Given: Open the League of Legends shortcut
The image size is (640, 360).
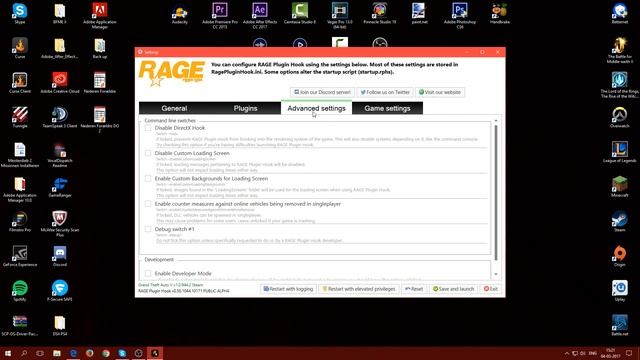Looking at the screenshot, I should tap(620, 152).
